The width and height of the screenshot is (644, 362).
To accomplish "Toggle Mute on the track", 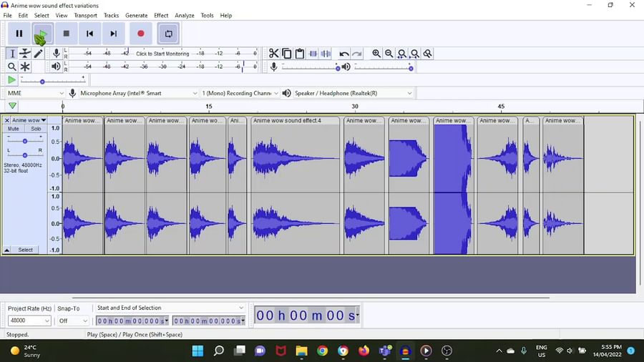I will coord(14,129).
